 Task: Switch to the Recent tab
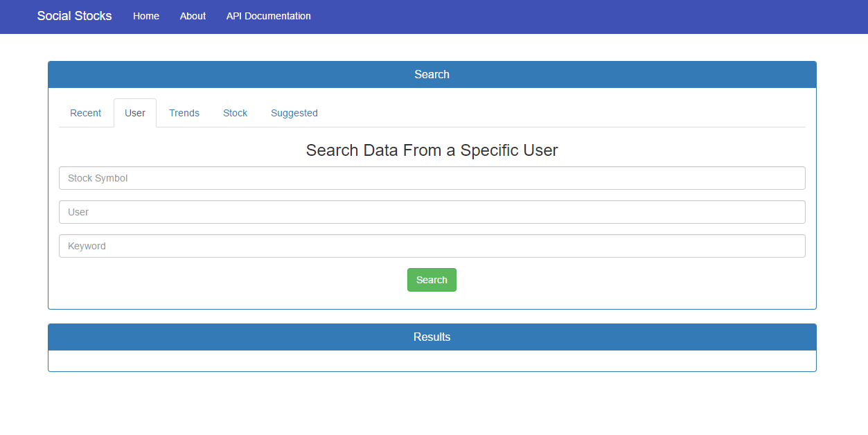click(x=85, y=112)
